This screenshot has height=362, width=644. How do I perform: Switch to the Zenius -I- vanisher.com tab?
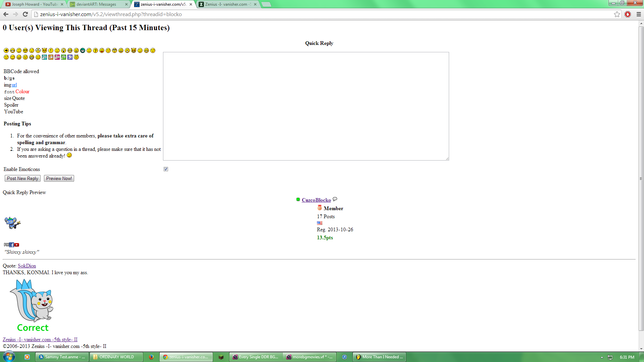(228, 4)
